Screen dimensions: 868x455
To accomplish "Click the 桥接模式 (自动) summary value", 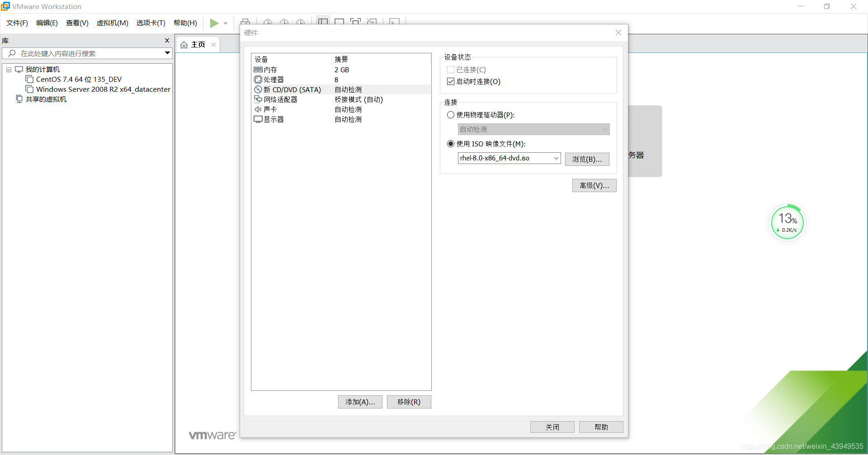I will 359,99.
